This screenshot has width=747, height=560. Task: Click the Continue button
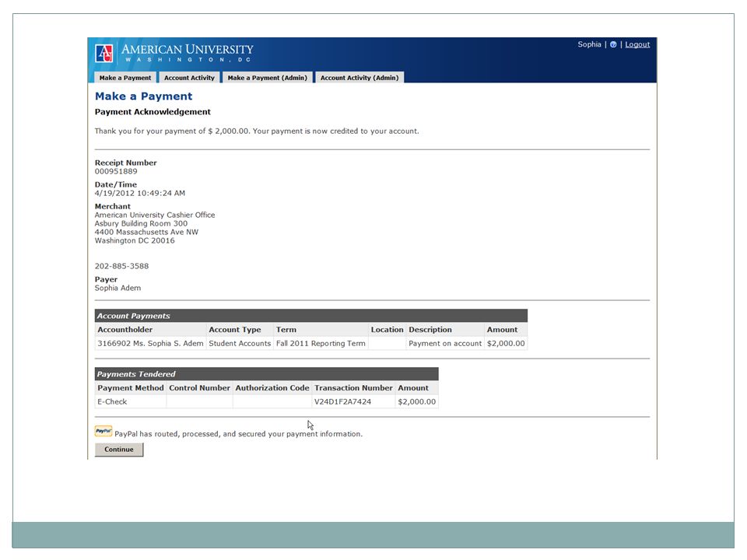(119, 450)
